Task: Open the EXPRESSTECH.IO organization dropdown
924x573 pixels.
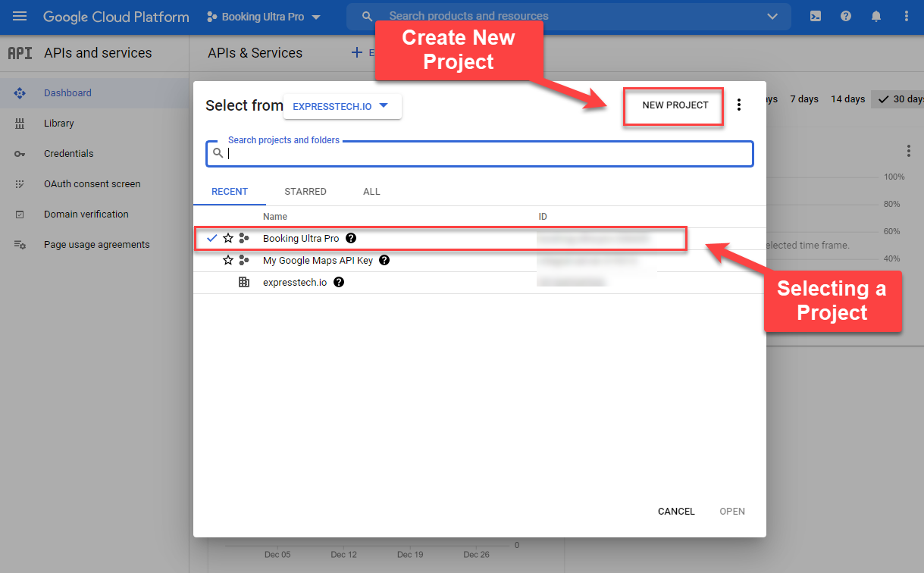Action: pos(343,106)
